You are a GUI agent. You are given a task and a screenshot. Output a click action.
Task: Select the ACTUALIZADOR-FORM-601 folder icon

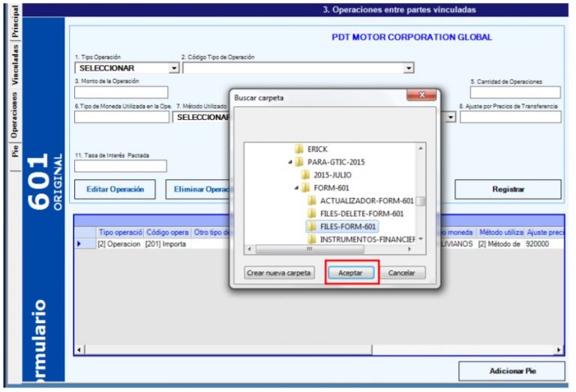(x=311, y=200)
